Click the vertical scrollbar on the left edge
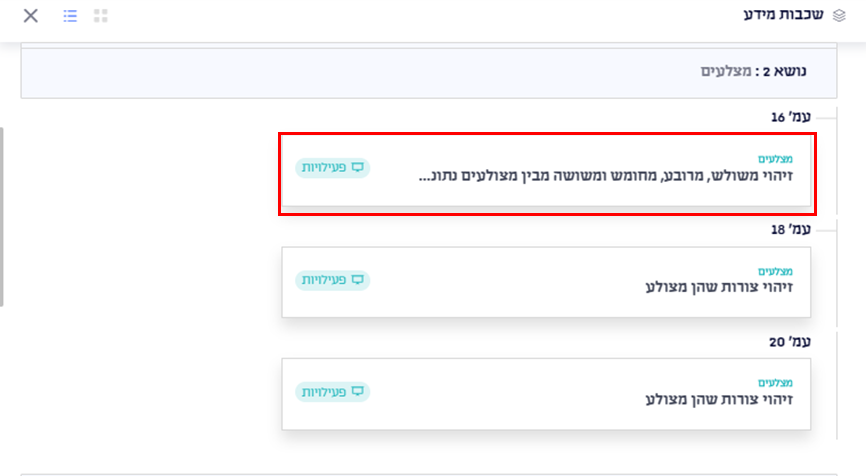This screenshot has width=866, height=476. 2,215
